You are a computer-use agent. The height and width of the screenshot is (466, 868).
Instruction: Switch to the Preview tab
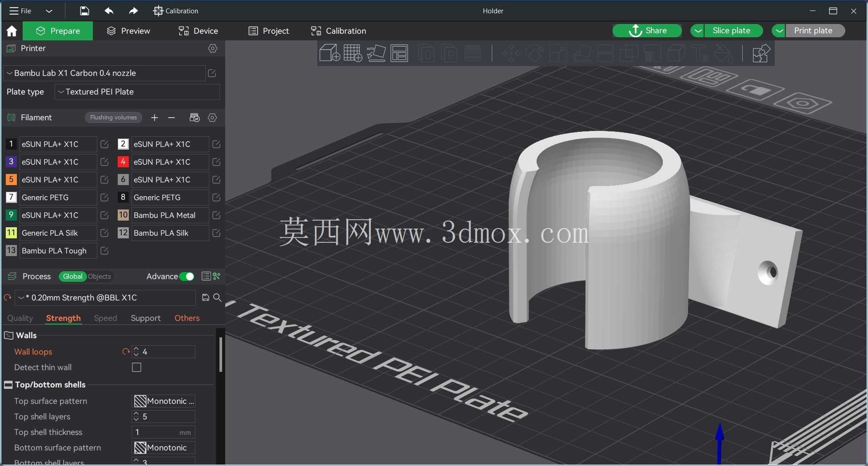[x=128, y=31]
